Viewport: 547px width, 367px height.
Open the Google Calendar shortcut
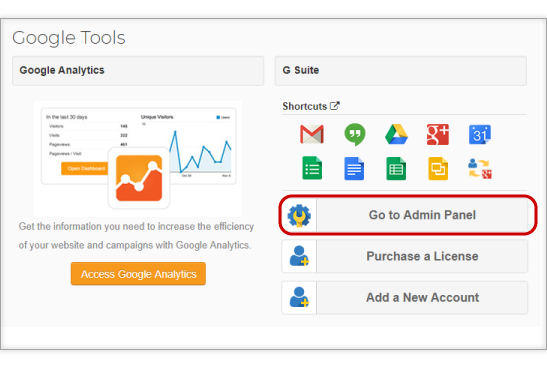(480, 134)
